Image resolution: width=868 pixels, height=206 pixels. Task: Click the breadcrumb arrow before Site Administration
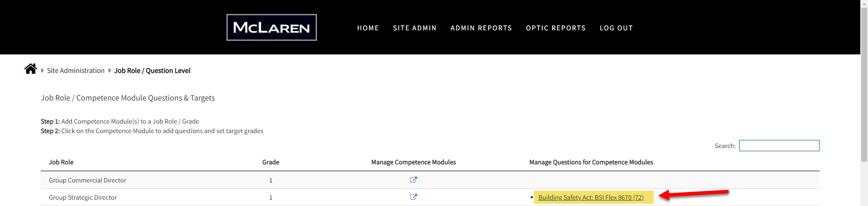point(42,71)
